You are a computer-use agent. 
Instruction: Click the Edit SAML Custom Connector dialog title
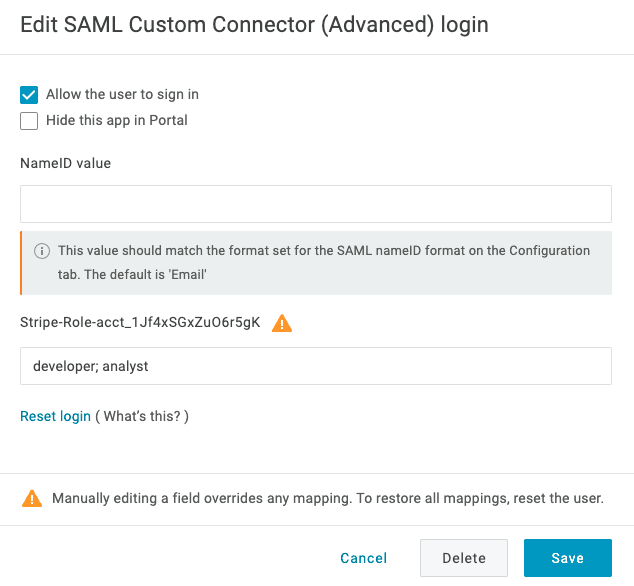tap(254, 25)
